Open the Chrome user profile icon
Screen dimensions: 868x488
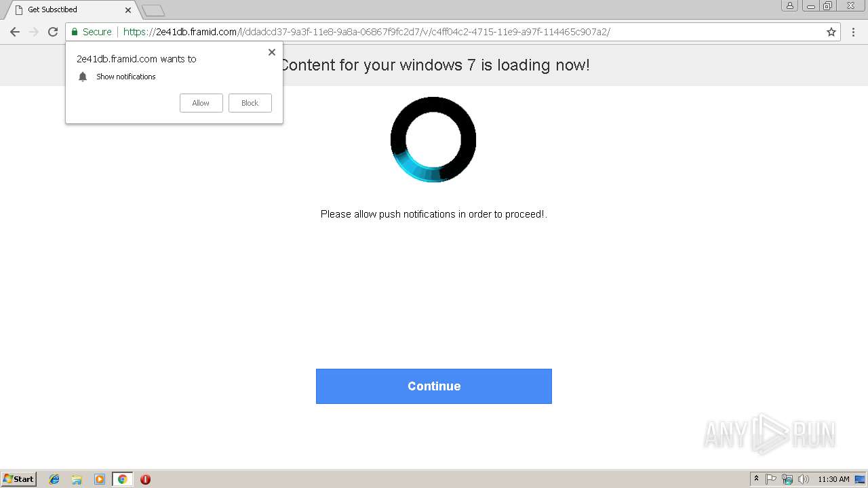789,5
